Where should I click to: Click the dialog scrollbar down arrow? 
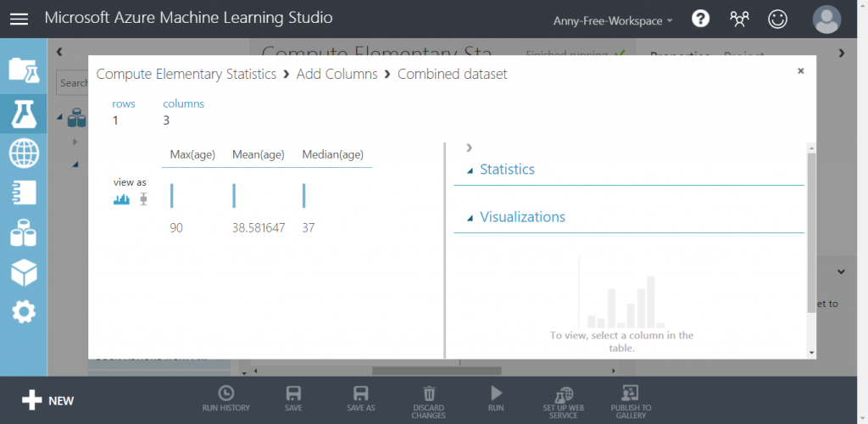(811, 353)
